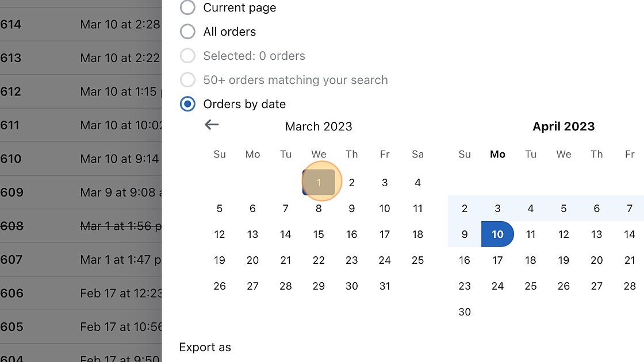Pick March 26 in the calendar

pyautogui.click(x=220, y=286)
